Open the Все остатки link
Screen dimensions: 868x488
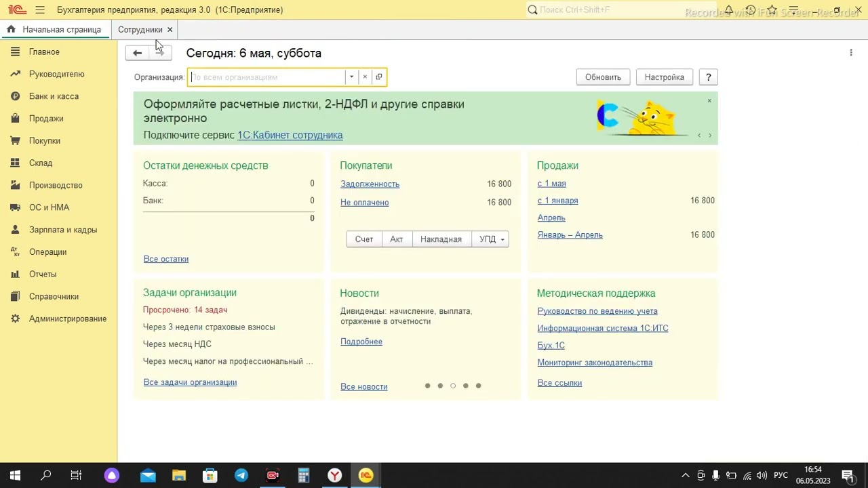tap(165, 259)
